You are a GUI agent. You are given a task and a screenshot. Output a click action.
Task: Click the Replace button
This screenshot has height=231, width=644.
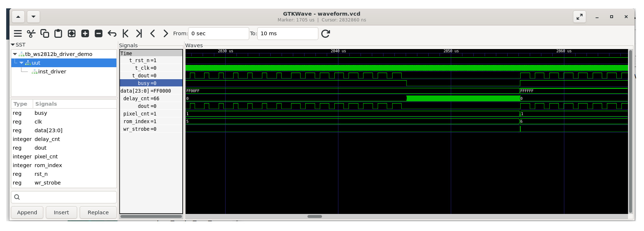[x=98, y=212]
